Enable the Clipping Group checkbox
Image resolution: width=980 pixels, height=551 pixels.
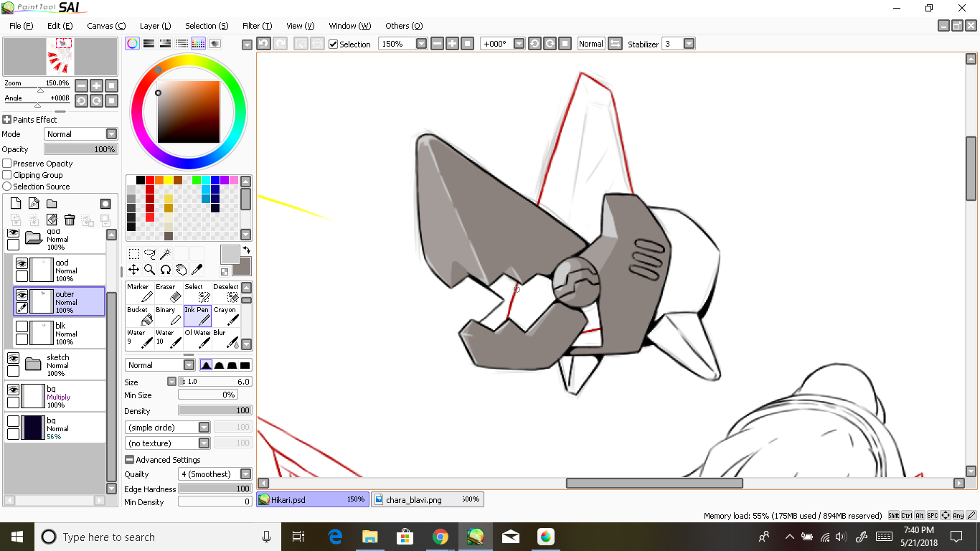click(7, 175)
